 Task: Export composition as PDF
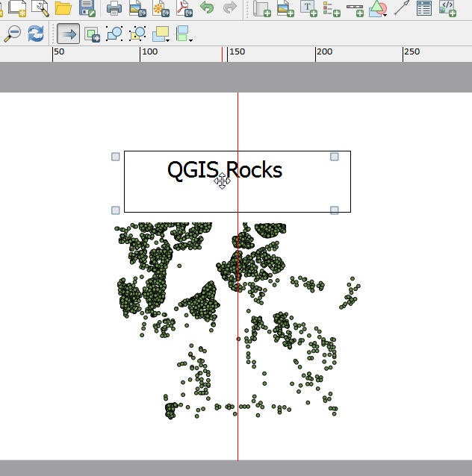(x=184, y=9)
